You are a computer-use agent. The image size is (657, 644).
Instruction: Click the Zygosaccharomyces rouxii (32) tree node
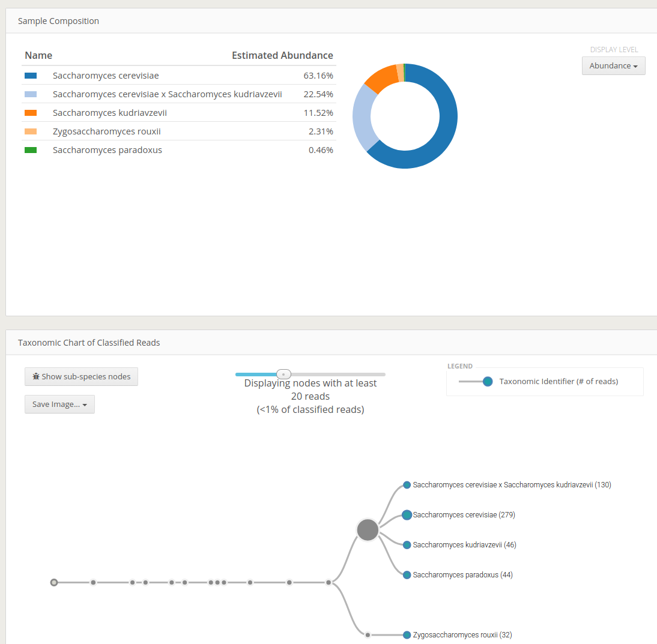tap(407, 635)
